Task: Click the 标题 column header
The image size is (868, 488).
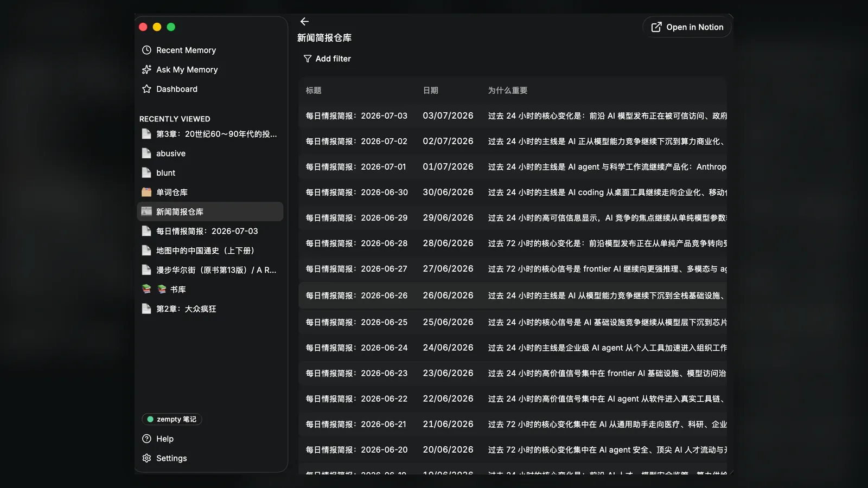Action: click(314, 91)
